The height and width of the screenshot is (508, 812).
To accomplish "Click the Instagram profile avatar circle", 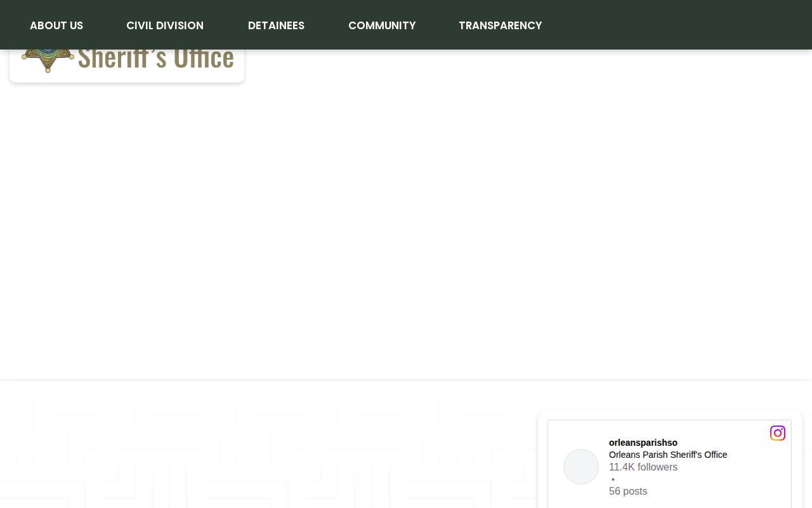I will click(581, 467).
